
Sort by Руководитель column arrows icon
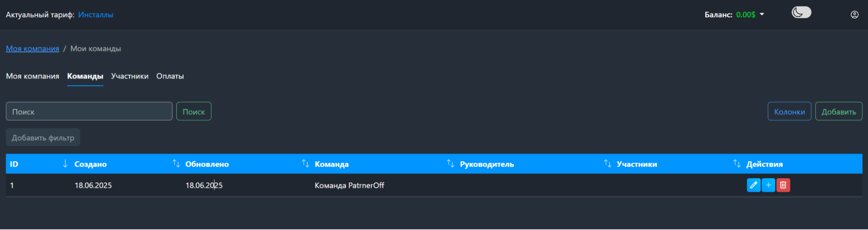607,163
